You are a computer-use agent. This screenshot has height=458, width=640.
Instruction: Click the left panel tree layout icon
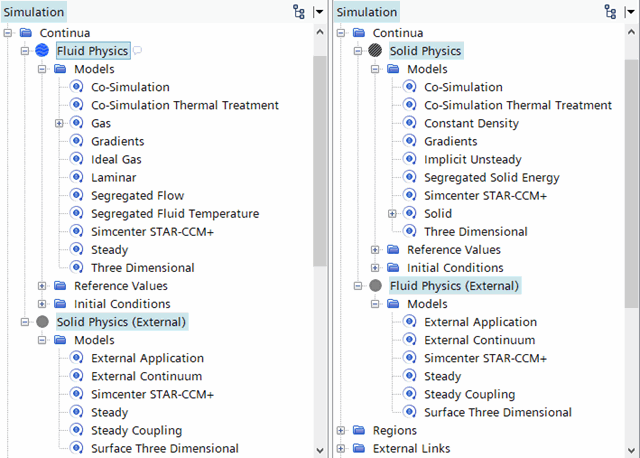pyautogui.click(x=299, y=12)
